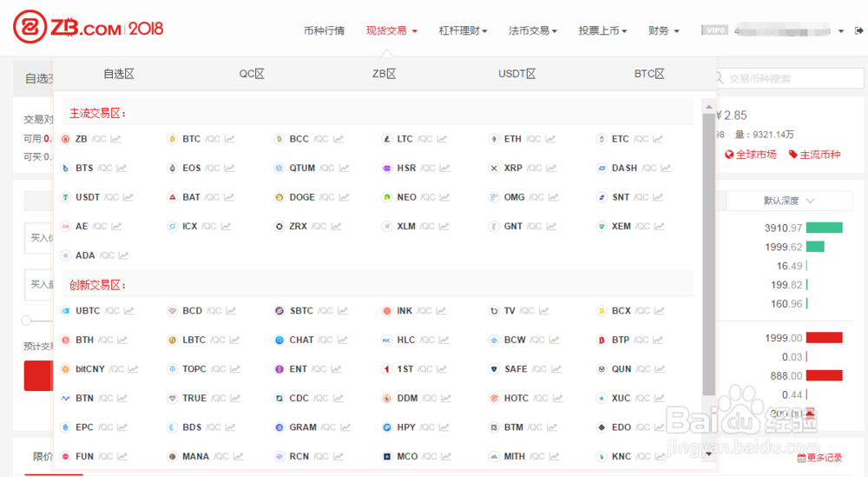
Task: Click the amount slider handle on left panel
Action: pos(26,321)
